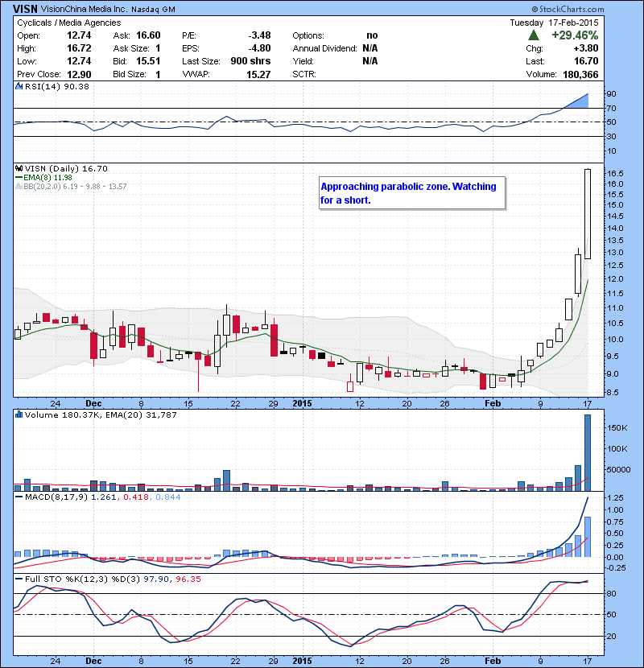This screenshot has height=668, width=644.
Task: Click the date Tuesday 17-Feb-2015
Action: tap(554, 23)
